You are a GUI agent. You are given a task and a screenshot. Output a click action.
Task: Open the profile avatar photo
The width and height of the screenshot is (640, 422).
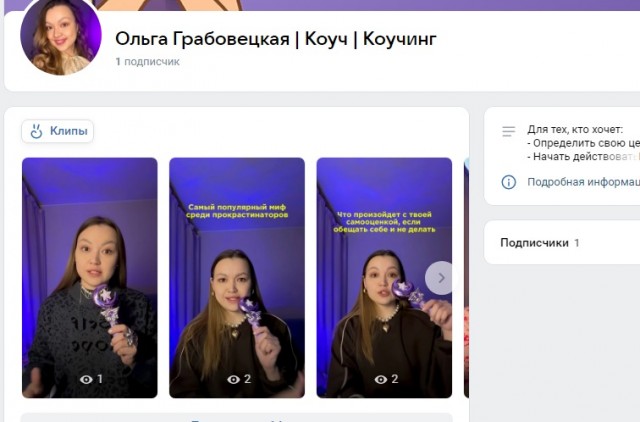(x=61, y=35)
